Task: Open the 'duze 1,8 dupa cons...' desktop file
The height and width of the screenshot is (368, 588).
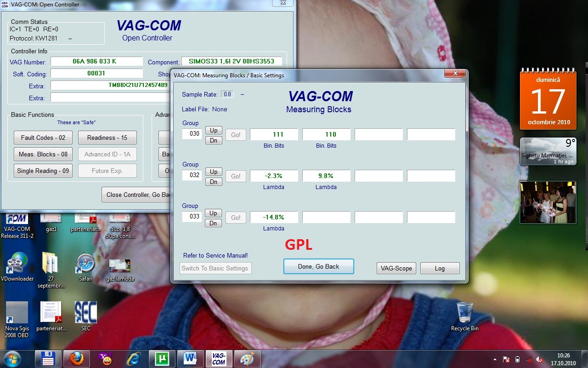Action: [120, 226]
